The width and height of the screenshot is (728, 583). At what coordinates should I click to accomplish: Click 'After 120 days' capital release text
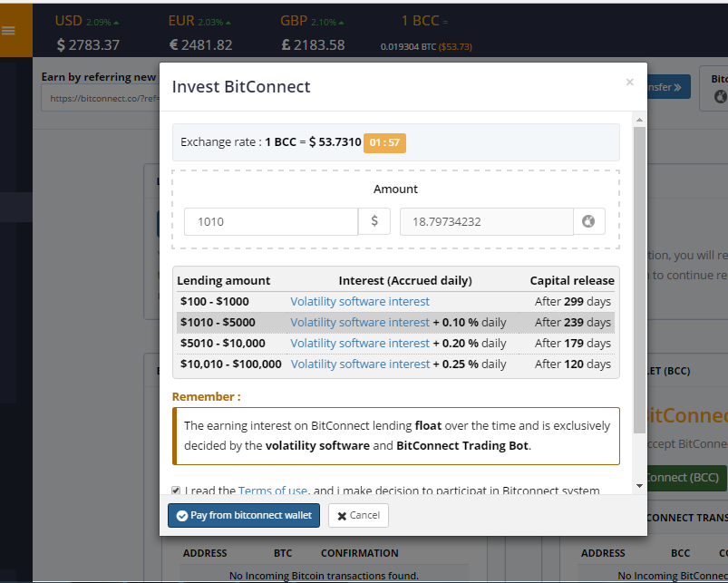tap(572, 364)
